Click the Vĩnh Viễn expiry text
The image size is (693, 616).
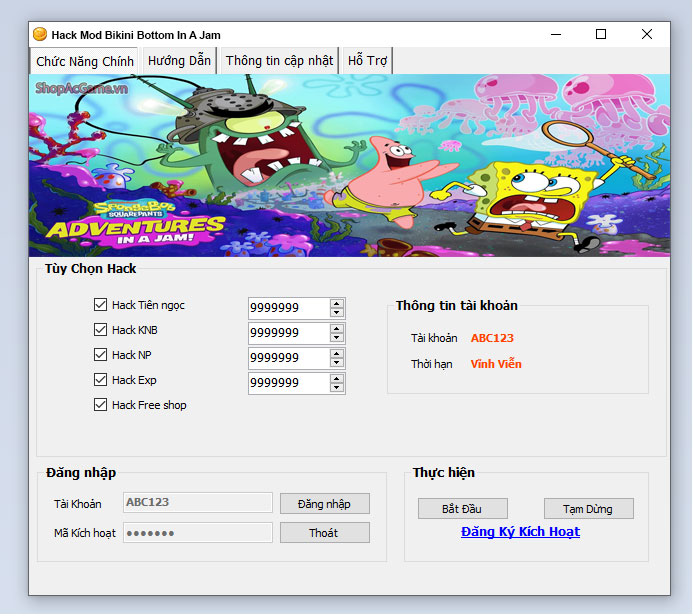pos(496,364)
